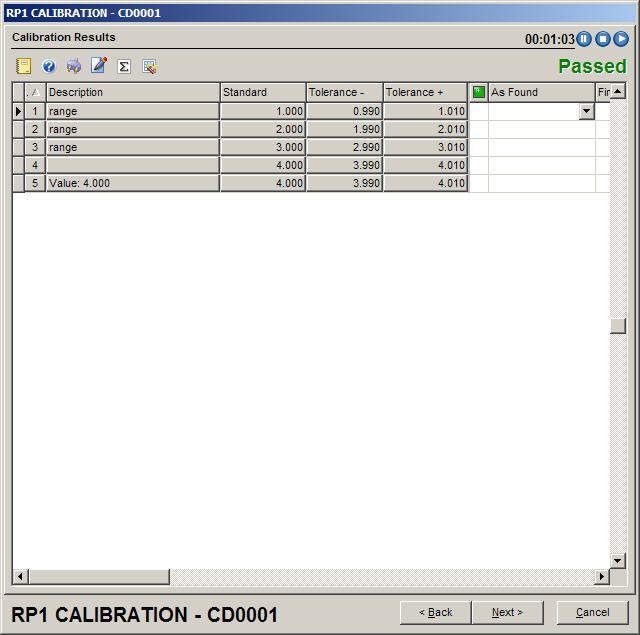Click the Tolerance - column header
This screenshot has height=635, width=640.
[x=344, y=92]
